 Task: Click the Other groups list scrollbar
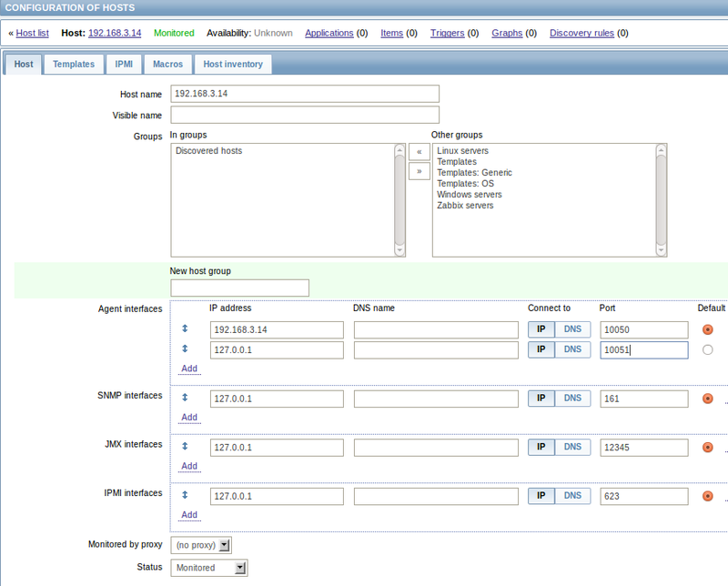[x=662, y=196]
